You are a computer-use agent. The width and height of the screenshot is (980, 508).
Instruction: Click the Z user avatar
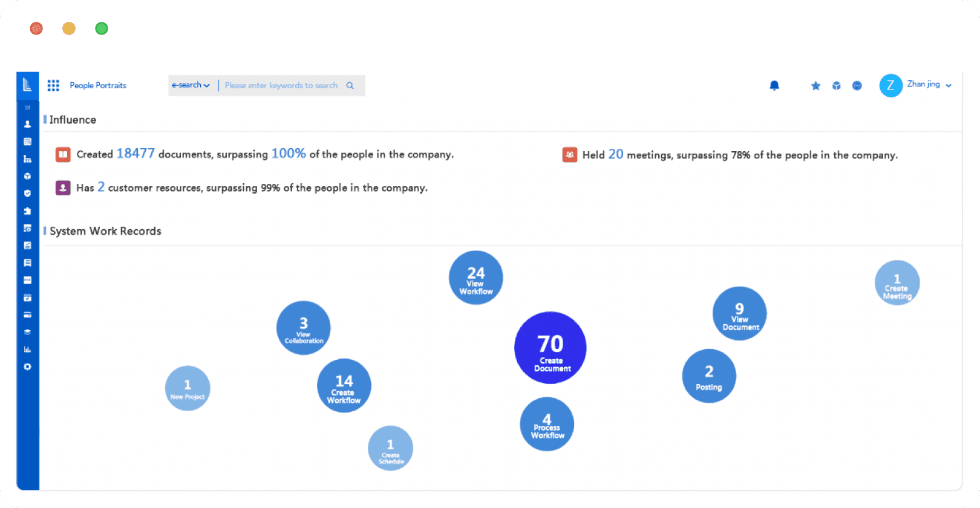coord(890,85)
